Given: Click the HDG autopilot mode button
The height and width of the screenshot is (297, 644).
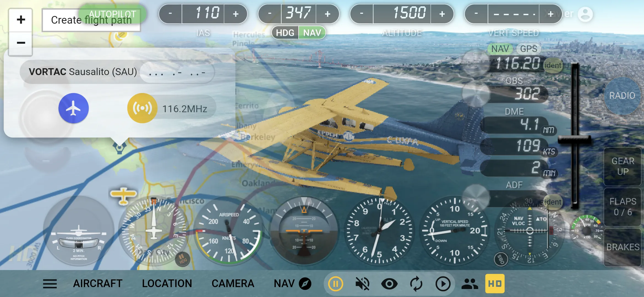Looking at the screenshot, I should click(x=285, y=33).
